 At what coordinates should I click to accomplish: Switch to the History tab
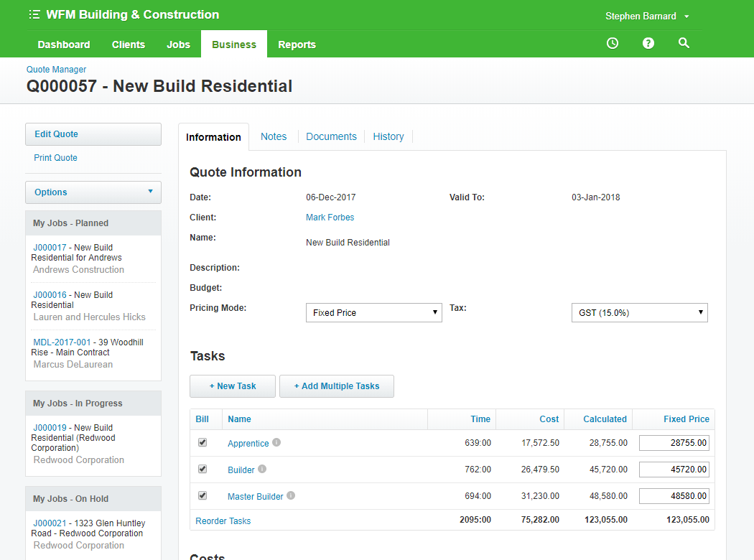pos(388,136)
